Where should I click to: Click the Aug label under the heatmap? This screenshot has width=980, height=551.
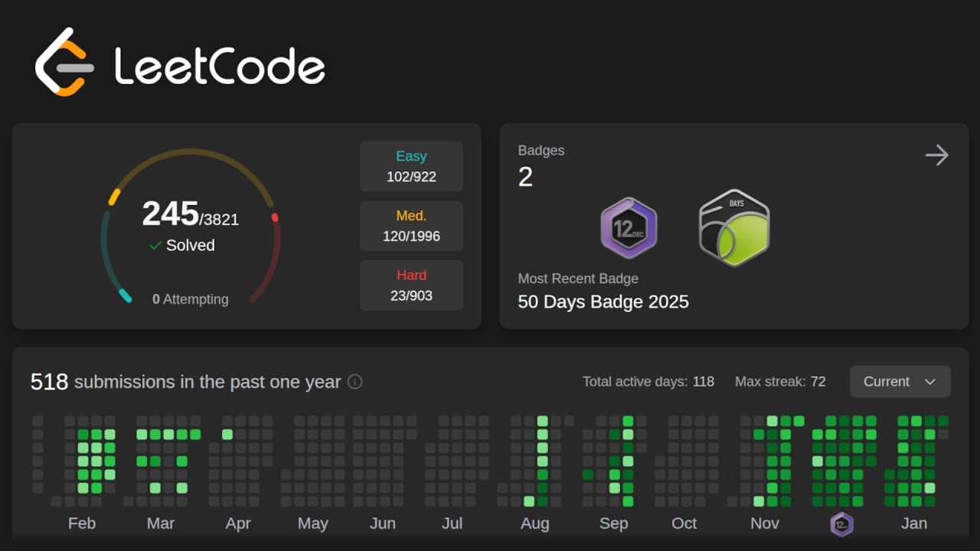coord(534,523)
